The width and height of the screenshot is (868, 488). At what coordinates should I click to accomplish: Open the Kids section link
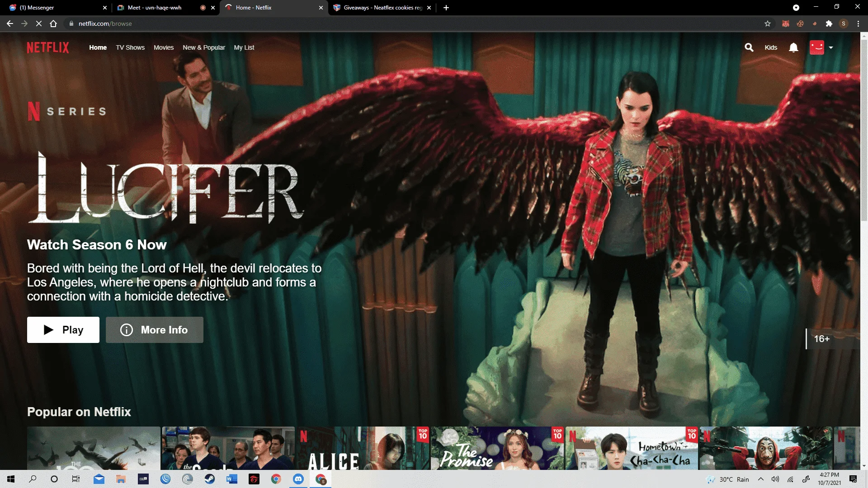click(771, 47)
